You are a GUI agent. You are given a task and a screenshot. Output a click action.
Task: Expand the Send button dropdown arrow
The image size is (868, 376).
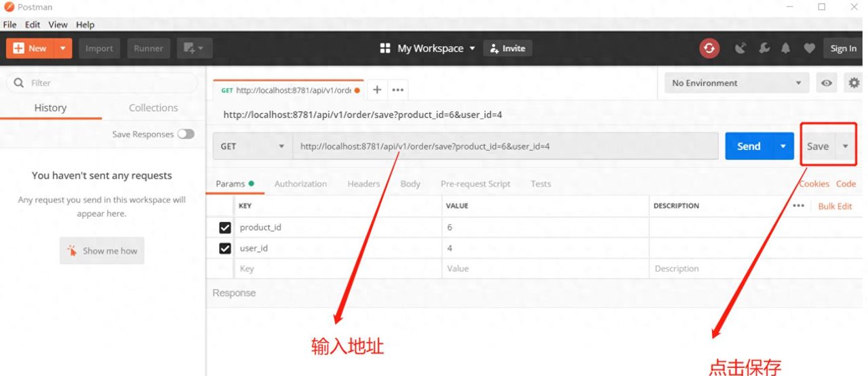click(x=783, y=146)
